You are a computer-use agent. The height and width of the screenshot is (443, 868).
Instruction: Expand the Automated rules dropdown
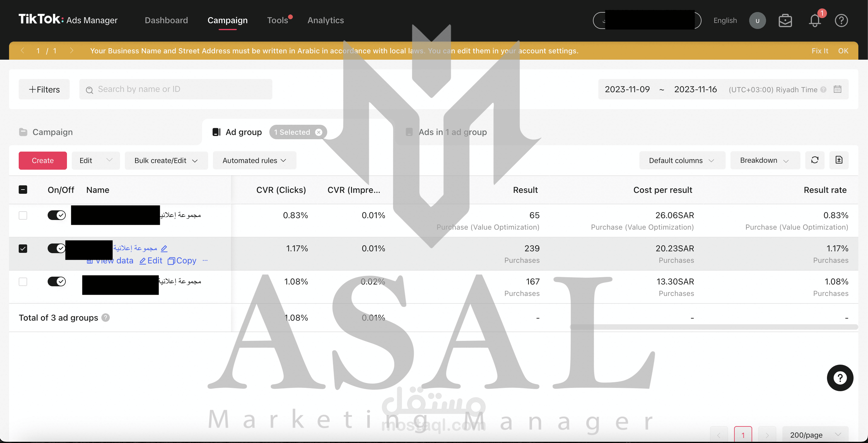click(255, 161)
